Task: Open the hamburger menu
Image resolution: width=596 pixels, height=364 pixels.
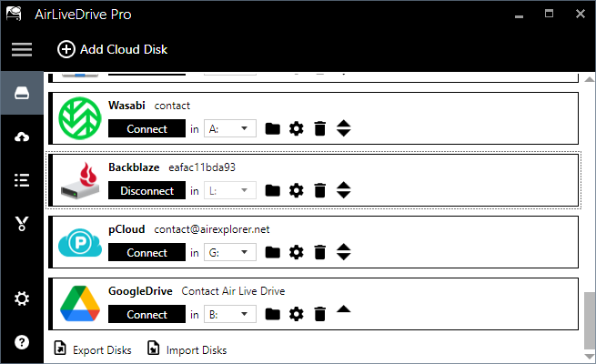Action: pyautogui.click(x=22, y=49)
